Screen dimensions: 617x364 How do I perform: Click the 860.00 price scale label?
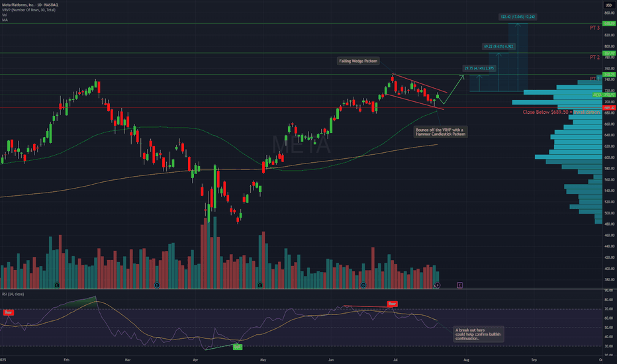[x=609, y=13]
